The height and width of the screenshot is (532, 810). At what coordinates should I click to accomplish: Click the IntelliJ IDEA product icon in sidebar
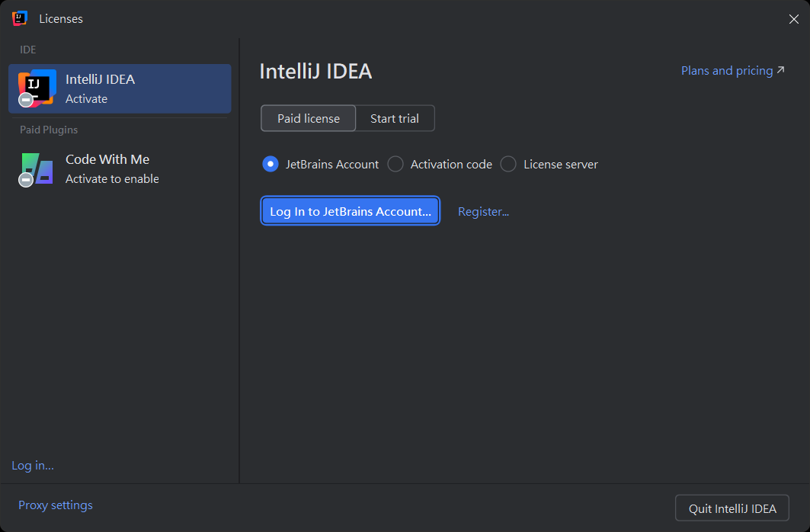(37, 88)
